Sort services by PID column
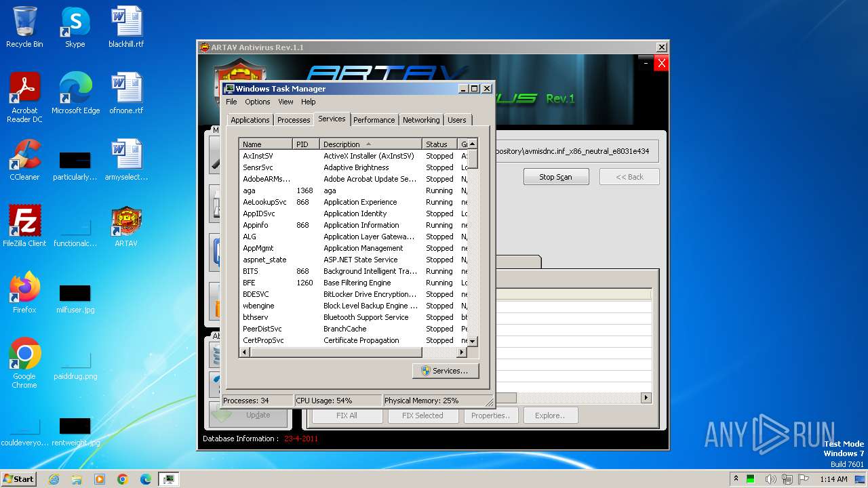The height and width of the screenshot is (488, 868). tap(307, 144)
